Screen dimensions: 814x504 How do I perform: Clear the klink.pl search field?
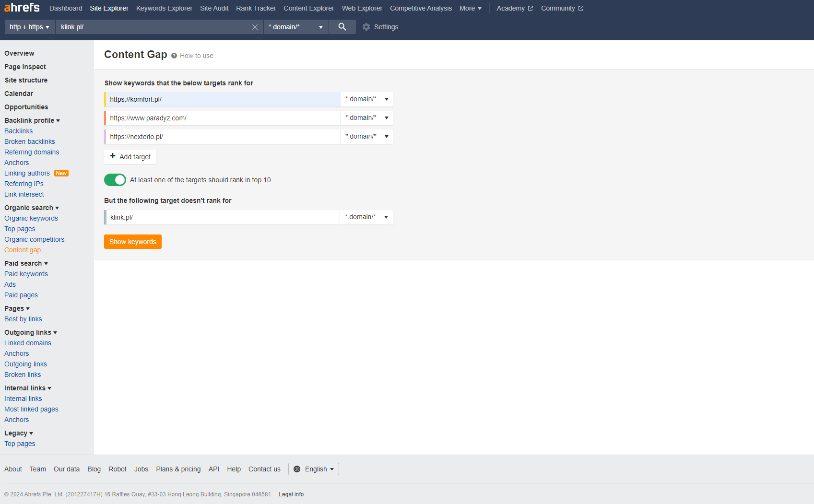[255, 27]
